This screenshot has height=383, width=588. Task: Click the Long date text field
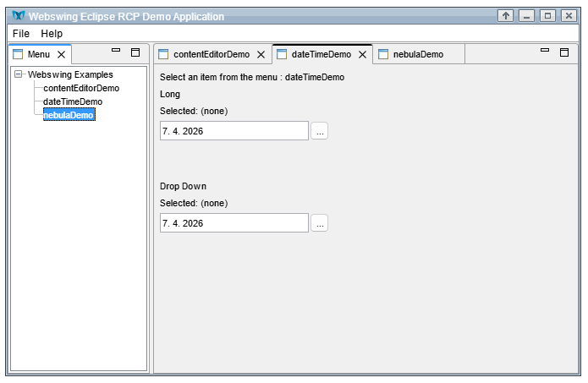[x=234, y=131]
